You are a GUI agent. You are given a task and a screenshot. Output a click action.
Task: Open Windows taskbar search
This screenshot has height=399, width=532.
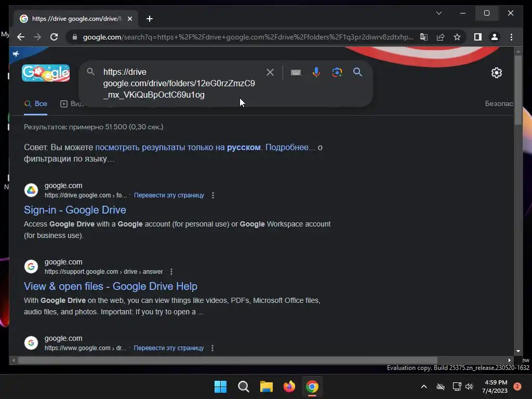coord(243,387)
